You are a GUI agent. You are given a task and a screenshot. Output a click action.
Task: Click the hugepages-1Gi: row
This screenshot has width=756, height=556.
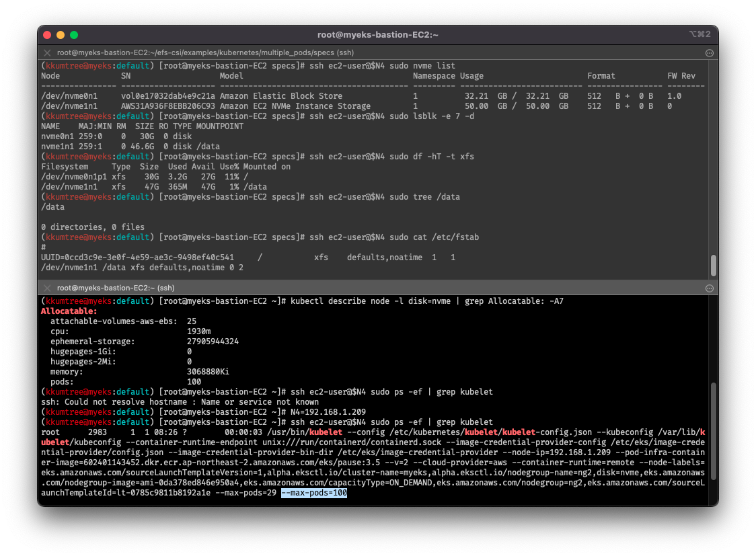pyautogui.click(x=121, y=351)
